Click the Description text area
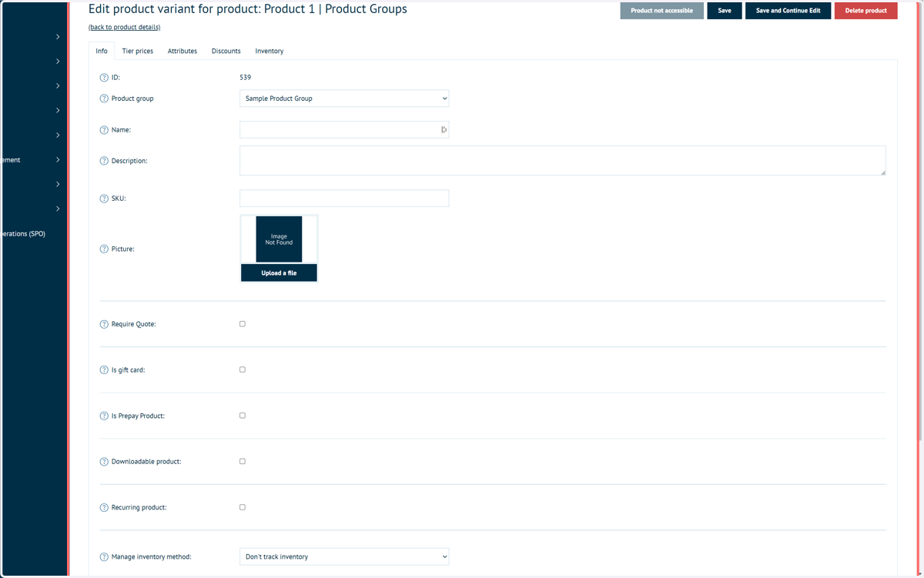 [x=563, y=161]
